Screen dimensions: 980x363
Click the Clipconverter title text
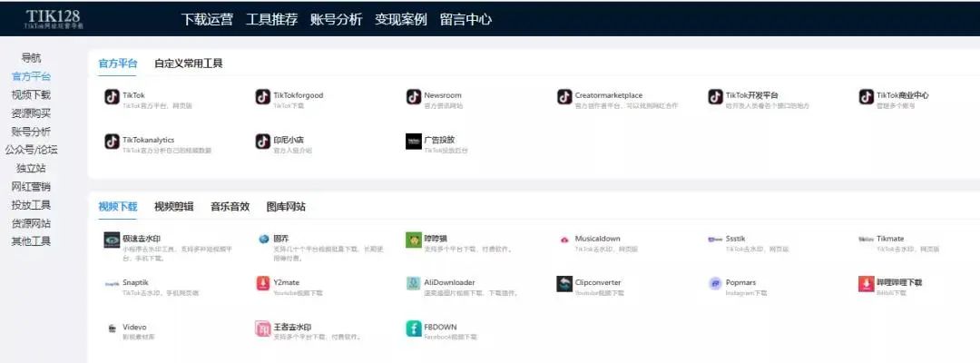(598, 282)
